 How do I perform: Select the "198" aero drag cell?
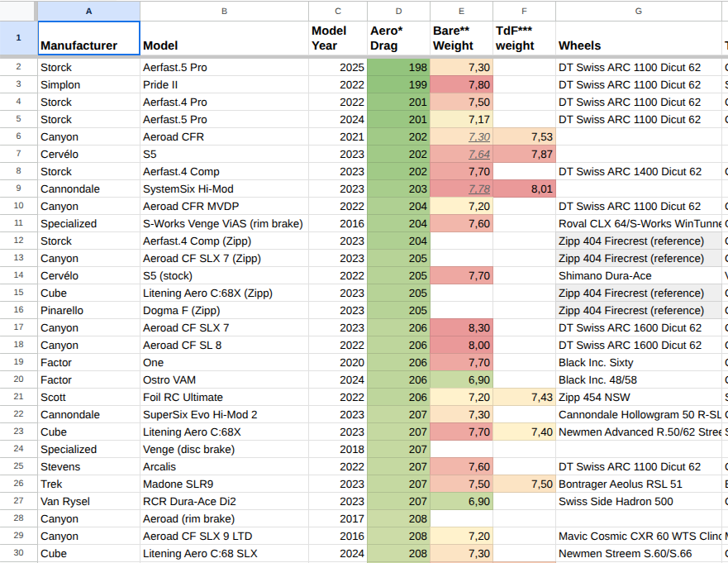tap(399, 67)
